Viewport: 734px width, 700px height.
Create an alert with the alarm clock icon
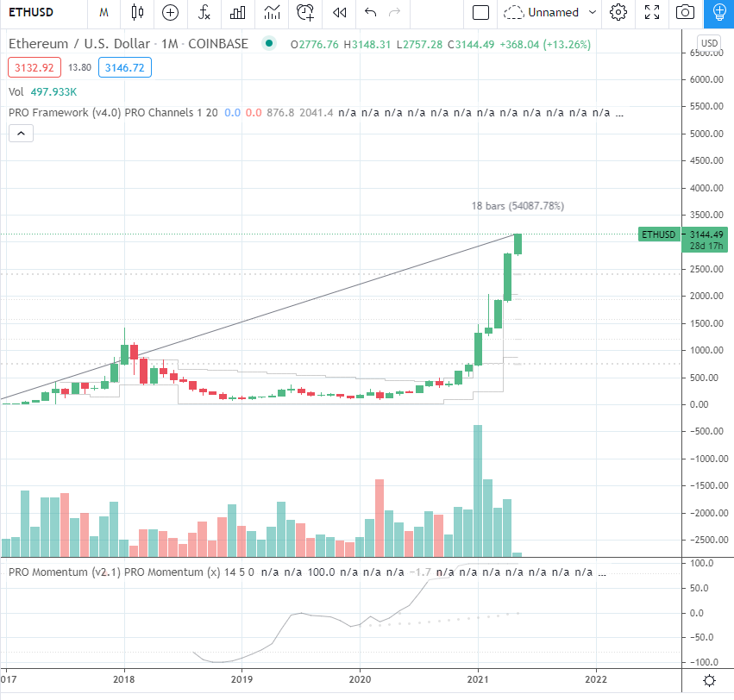pyautogui.click(x=305, y=12)
